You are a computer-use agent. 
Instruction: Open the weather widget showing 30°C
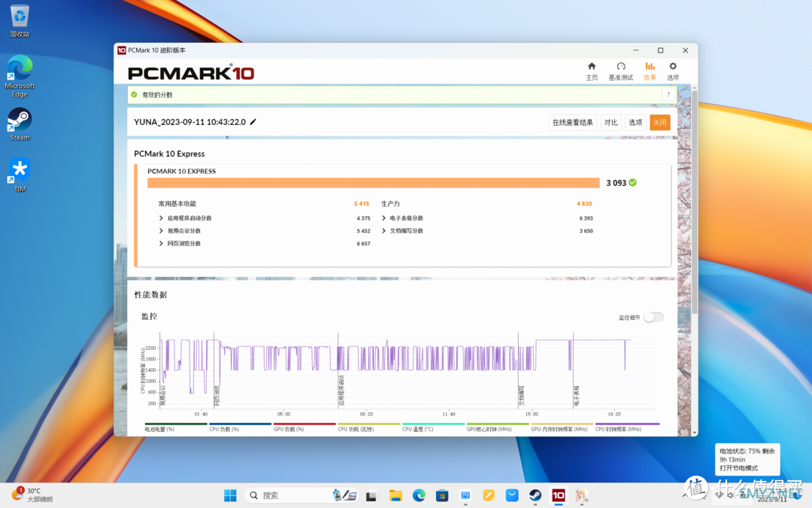tap(32, 495)
